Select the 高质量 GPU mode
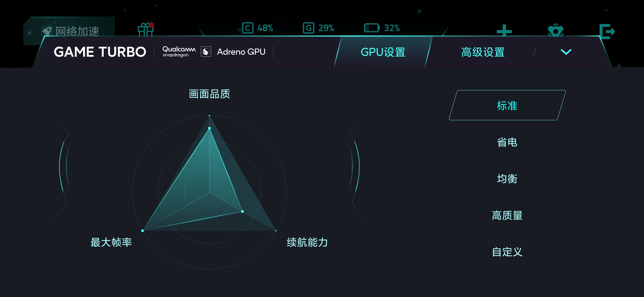Image resolution: width=644 pixels, height=297 pixels. 507,215
